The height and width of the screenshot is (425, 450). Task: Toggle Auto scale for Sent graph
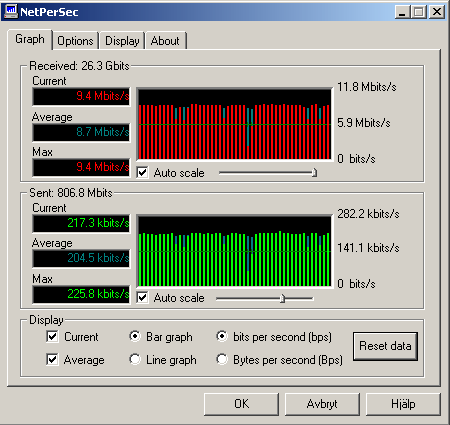pyautogui.click(x=143, y=298)
